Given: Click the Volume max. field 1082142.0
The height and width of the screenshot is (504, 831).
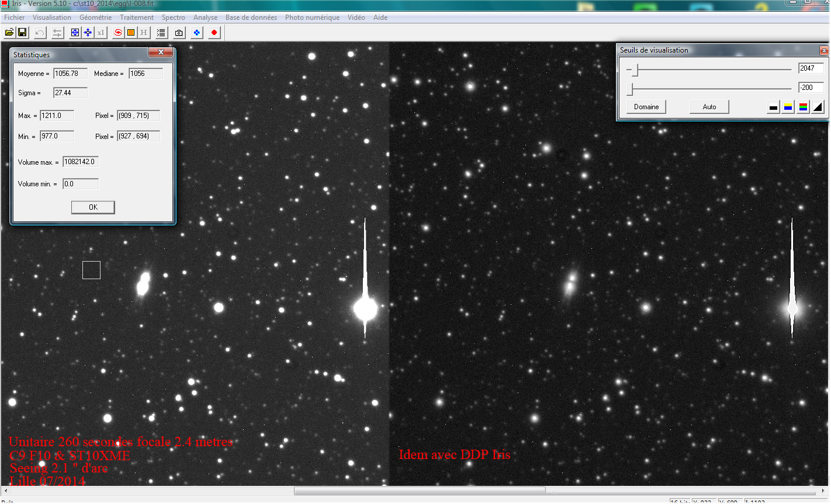Looking at the screenshot, I should click(81, 162).
